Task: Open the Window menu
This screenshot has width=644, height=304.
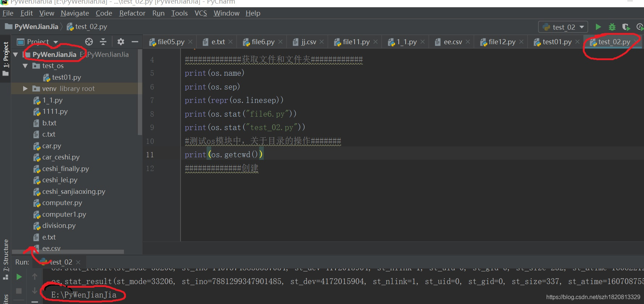Action: pyautogui.click(x=226, y=13)
